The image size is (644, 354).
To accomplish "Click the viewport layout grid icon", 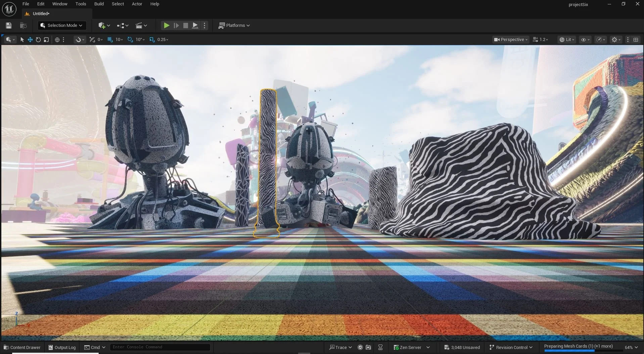I will click(x=636, y=40).
